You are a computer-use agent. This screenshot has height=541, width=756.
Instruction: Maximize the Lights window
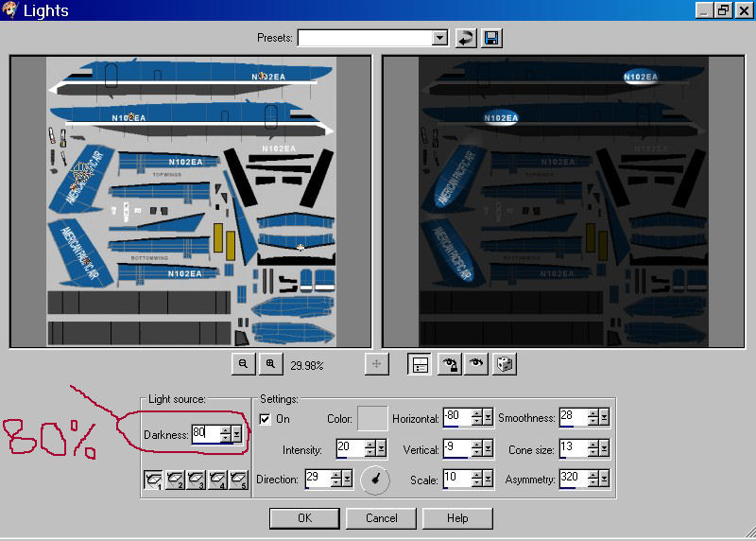pos(723,10)
